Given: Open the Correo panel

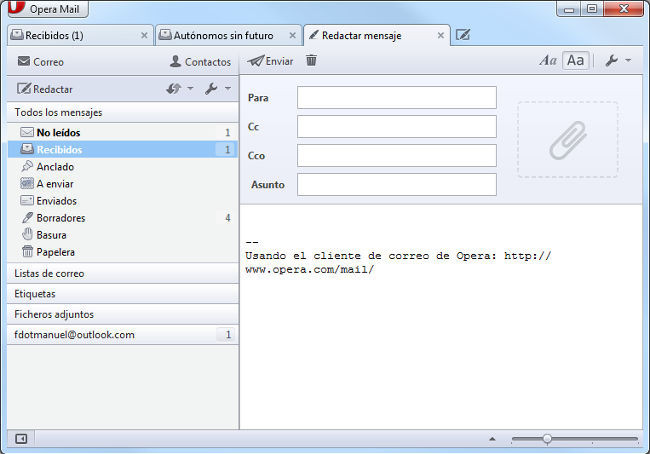Looking at the screenshot, I should [41, 62].
